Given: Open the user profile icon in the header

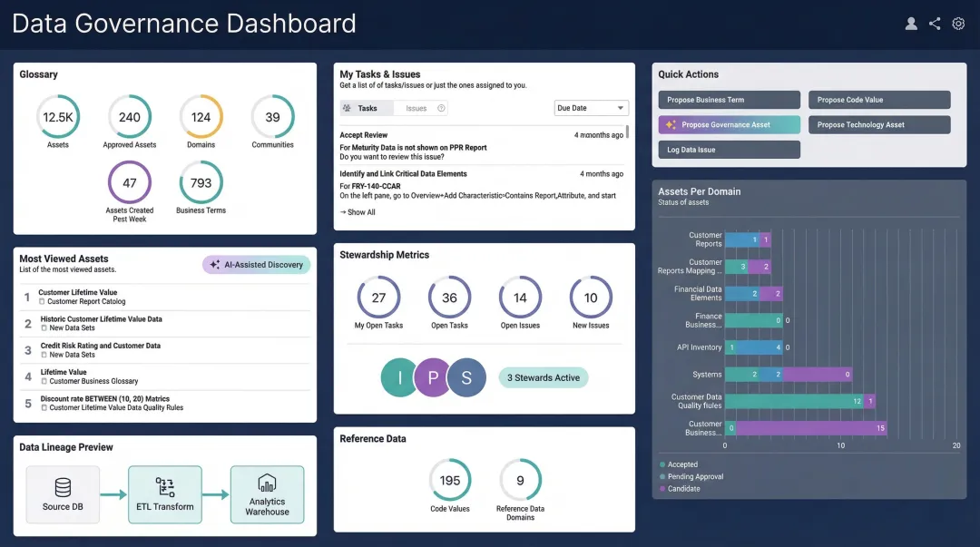Looking at the screenshot, I should pyautogui.click(x=911, y=24).
